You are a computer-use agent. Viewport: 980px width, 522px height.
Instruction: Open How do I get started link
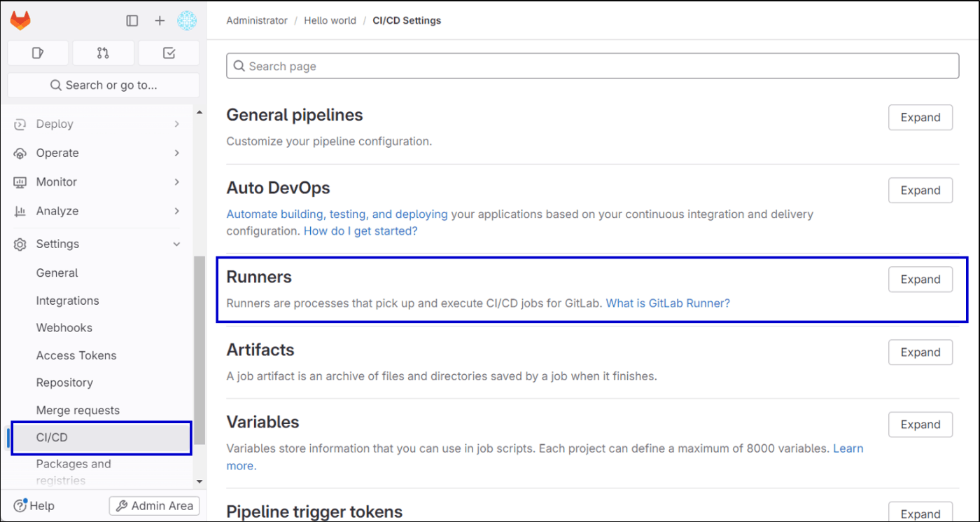pyautogui.click(x=360, y=231)
